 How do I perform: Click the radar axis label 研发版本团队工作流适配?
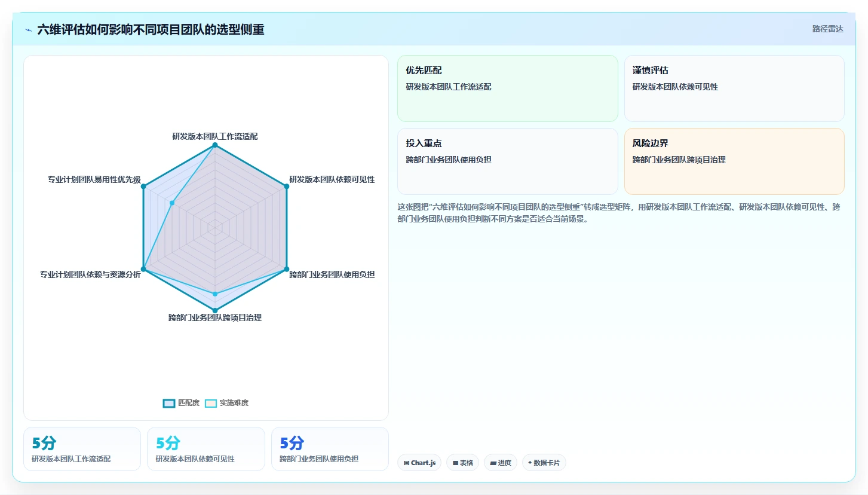tap(215, 136)
